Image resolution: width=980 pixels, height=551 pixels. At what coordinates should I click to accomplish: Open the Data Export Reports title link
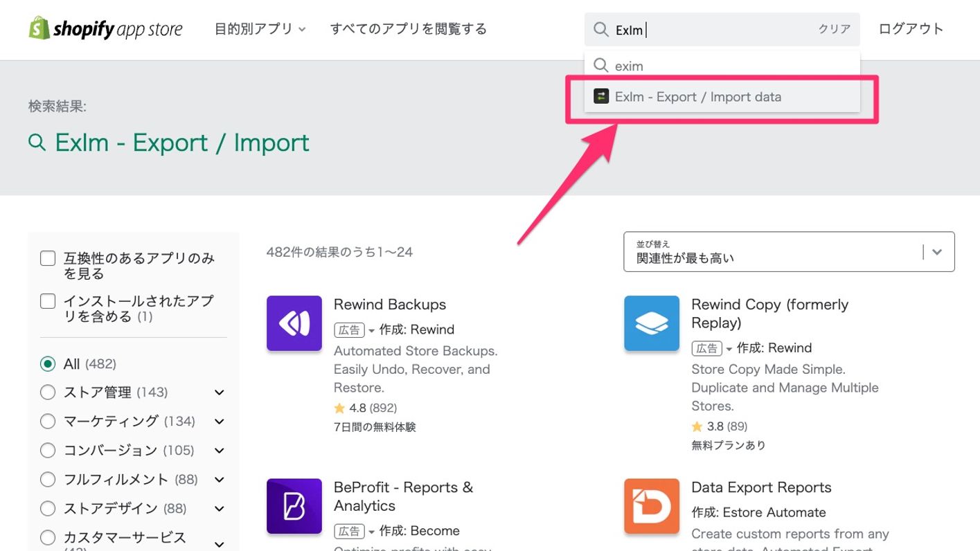(761, 487)
